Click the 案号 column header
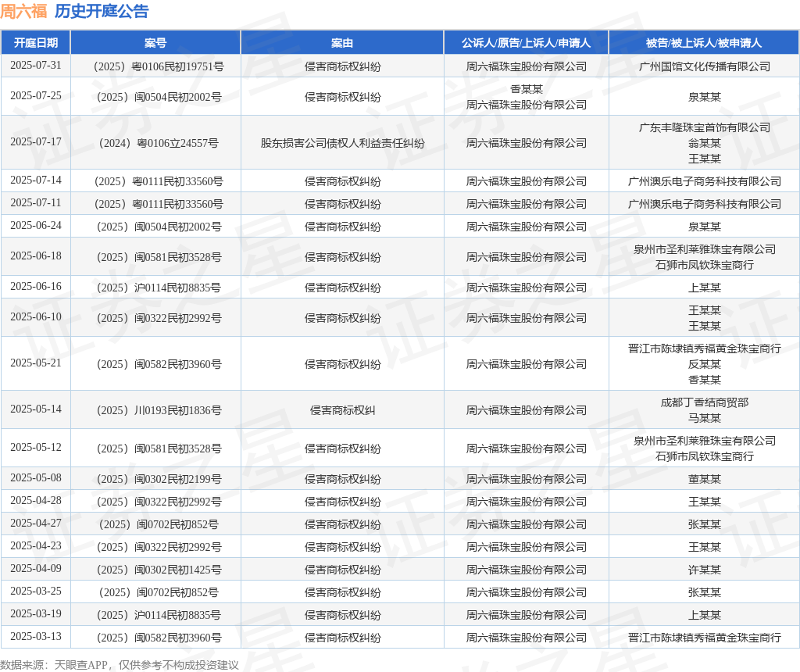This screenshot has width=800, height=672. [155, 42]
